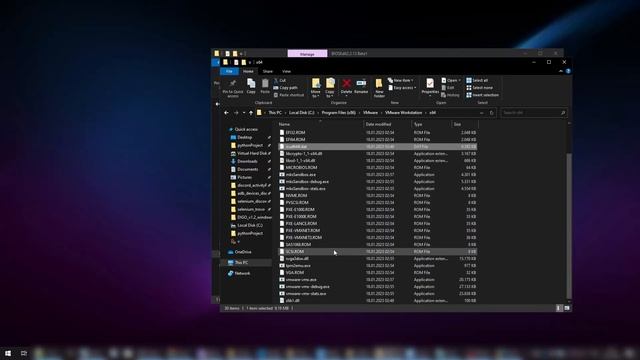This screenshot has height=360, width=640.
Task: Open the New item dropdown
Action: (x=401, y=80)
